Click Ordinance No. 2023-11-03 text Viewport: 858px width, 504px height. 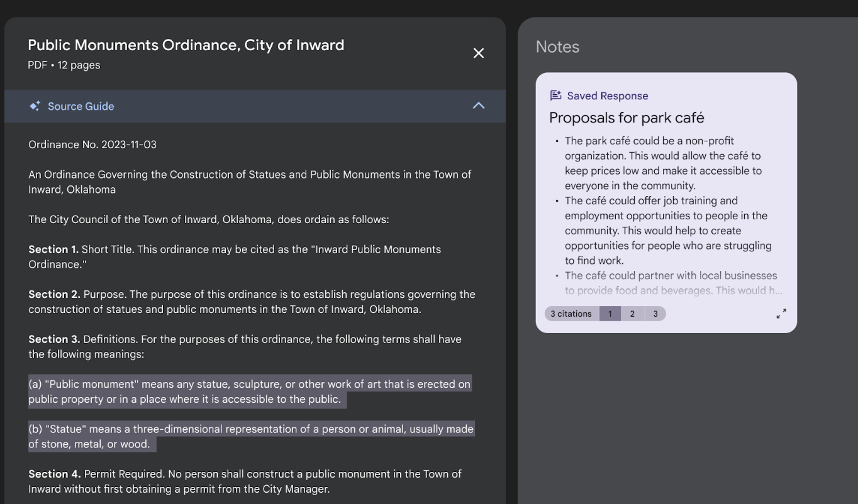coord(92,145)
